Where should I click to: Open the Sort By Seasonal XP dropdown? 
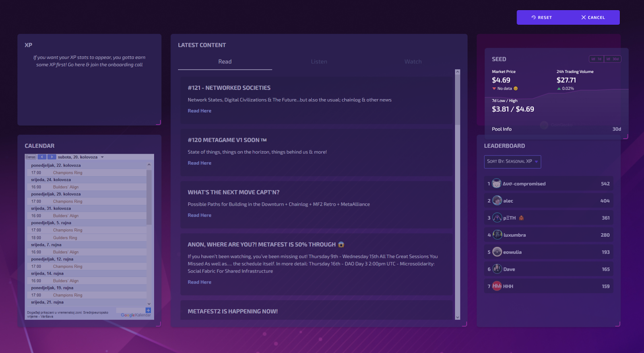[x=512, y=162]
